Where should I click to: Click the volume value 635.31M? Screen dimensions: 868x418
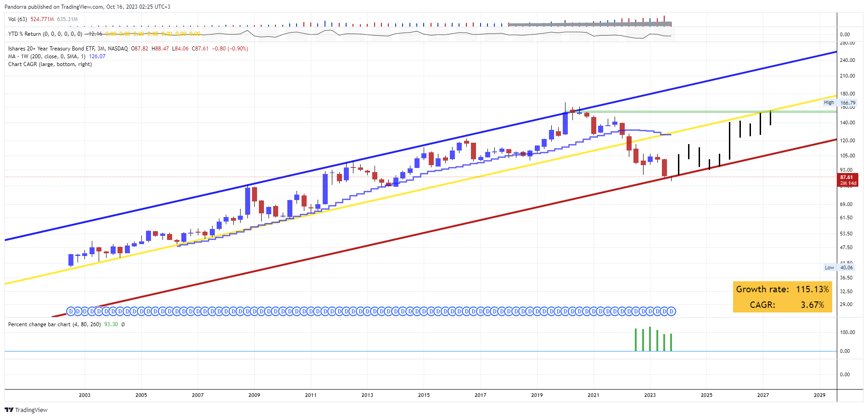pyautogui.click(x=67, y=19)
